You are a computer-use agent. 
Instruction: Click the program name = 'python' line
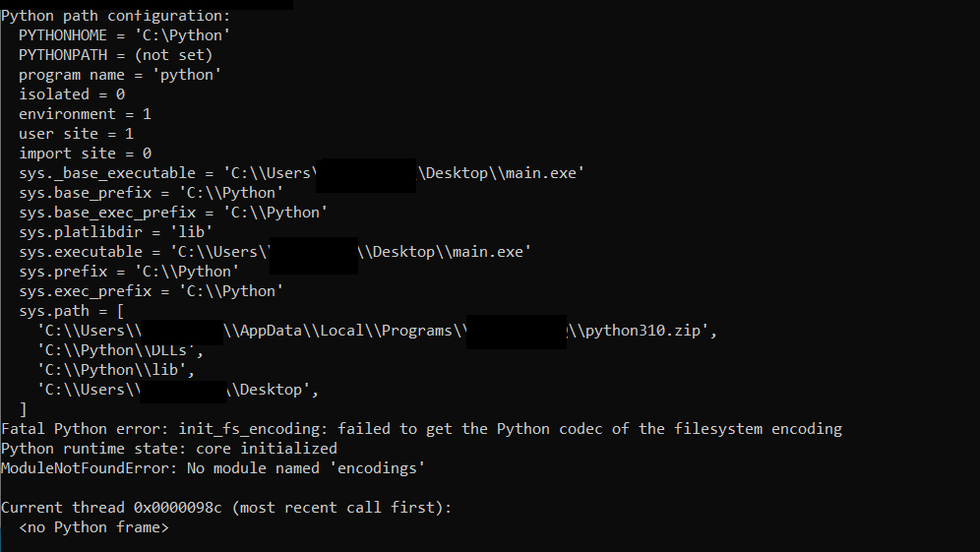120,75
